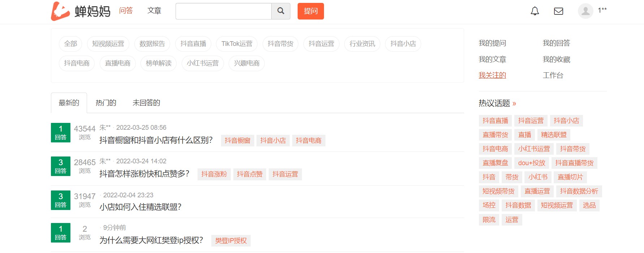Image resolution: width=644 pixels, height=253 pixels.
Task: Select the 榜单解读 category filter
Action: click(159, 63)
